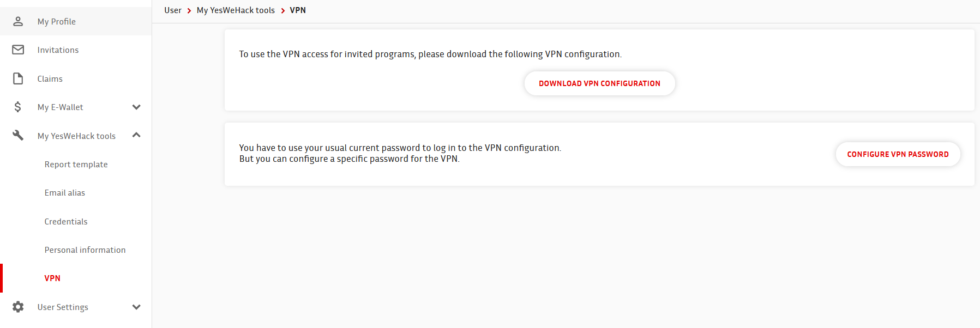Go to the Credentials page
Screen dimensions: 980x328
point(66,221)
